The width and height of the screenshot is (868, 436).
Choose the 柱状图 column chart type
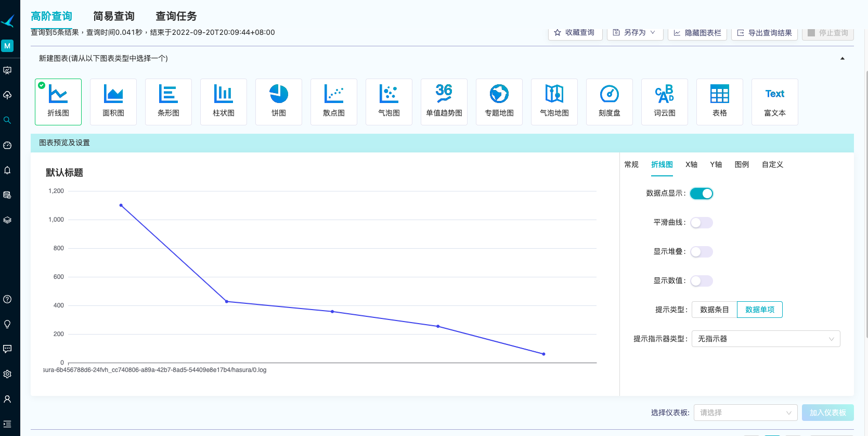click(224, 102)
